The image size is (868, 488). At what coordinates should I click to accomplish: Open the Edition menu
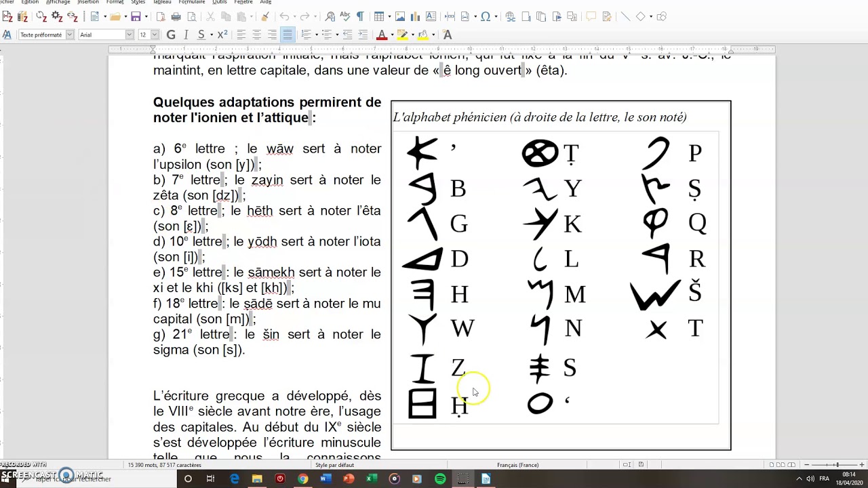point(30,3)
